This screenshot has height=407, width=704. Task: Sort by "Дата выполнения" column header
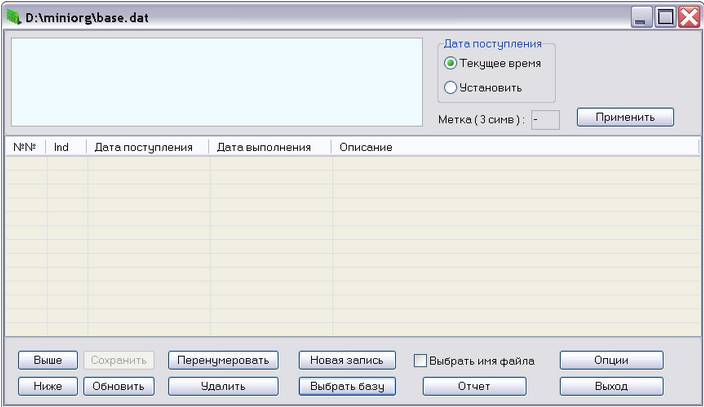click(270, 147)
